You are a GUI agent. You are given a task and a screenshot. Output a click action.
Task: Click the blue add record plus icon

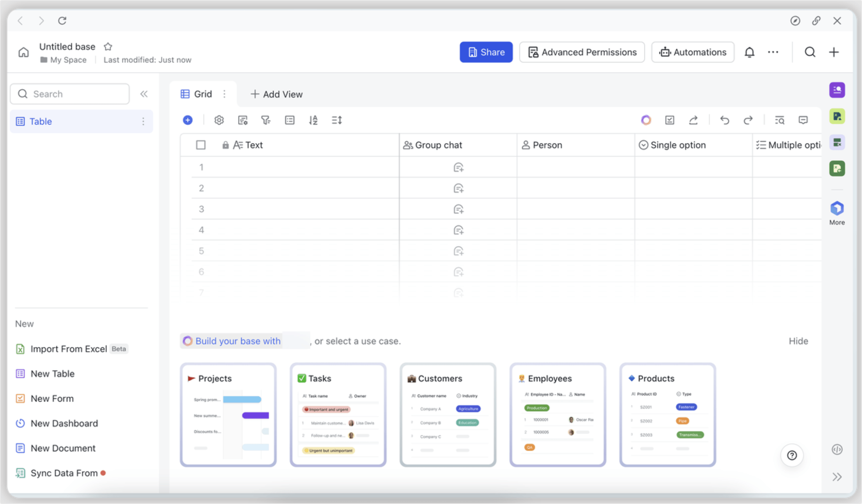click(188, 120)
